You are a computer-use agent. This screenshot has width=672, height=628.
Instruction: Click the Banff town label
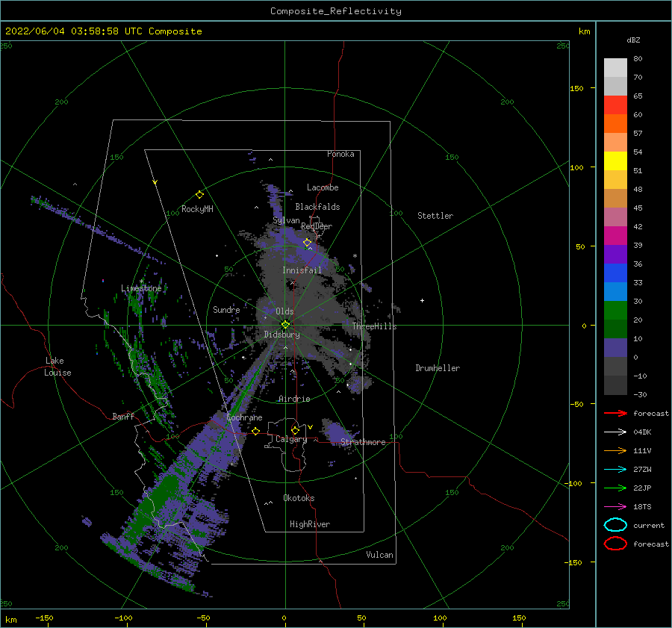(x=123, y=416)
